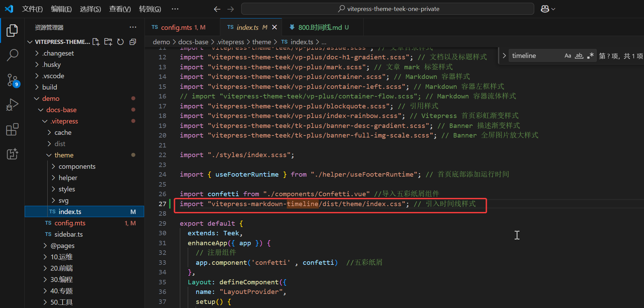Refresh the explorer file tree

tap(120, 42)
